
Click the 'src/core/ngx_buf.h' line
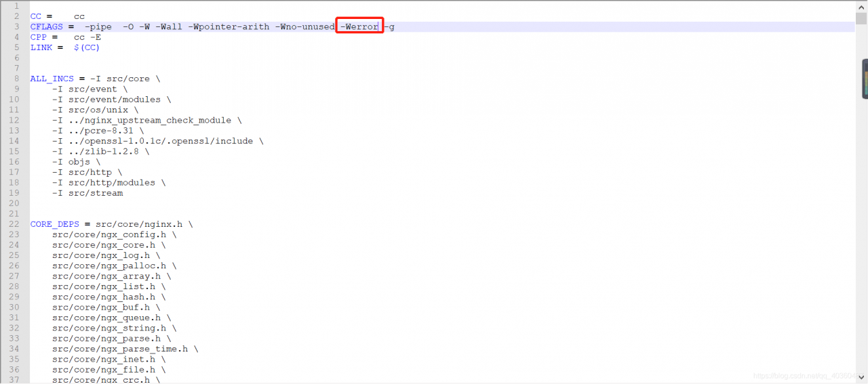106,307
